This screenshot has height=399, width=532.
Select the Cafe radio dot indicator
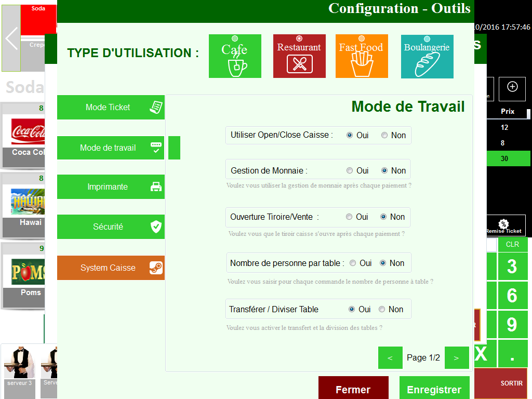[x=235, y=38]
